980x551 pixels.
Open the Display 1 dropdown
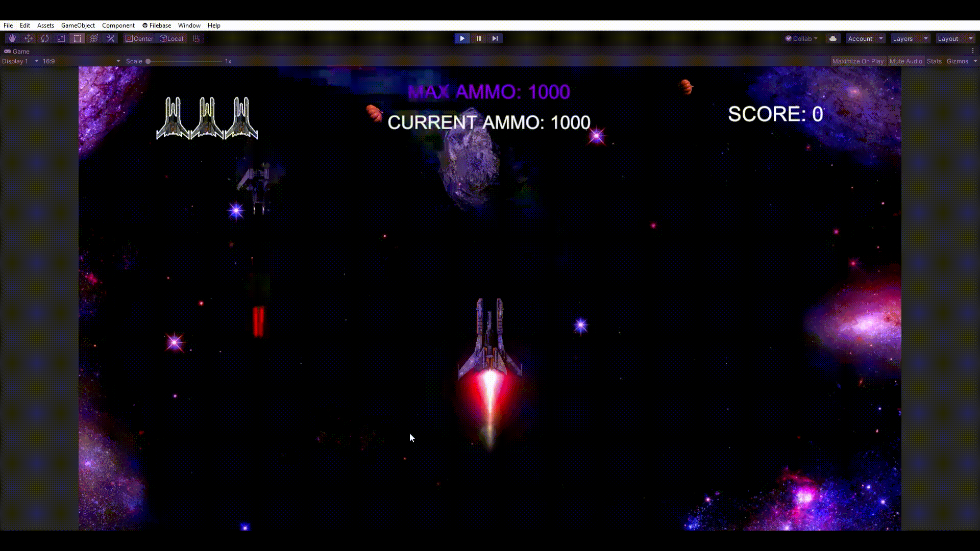click(x=20, y=61)
